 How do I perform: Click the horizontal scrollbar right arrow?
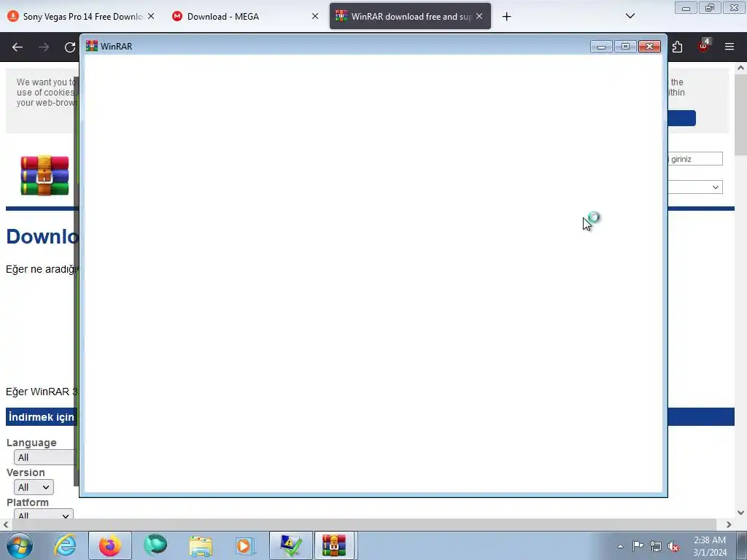click(x=729, y=524)
